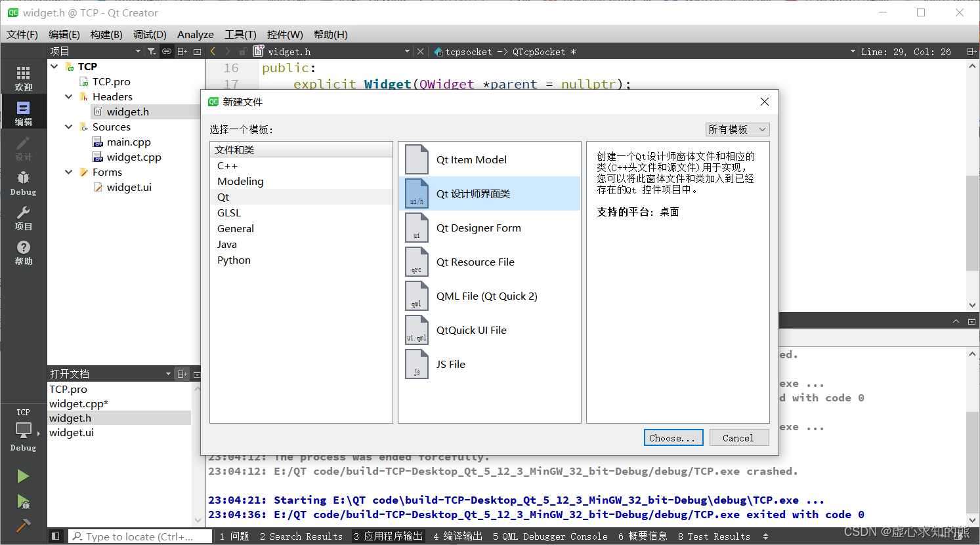Go back with the editor left arrow
This screenshot has width=980, height=545.
click(x=213, y=51)
